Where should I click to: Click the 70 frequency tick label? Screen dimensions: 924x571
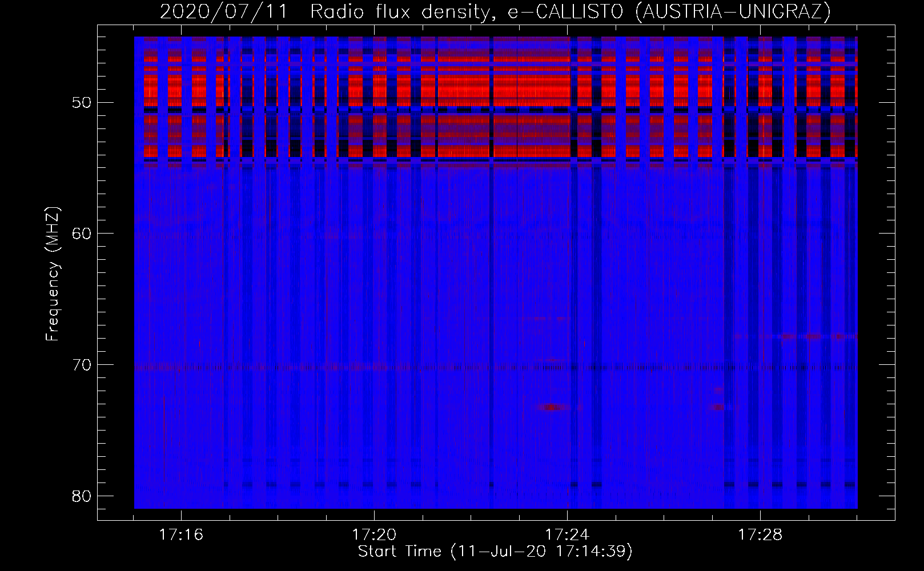82,365
